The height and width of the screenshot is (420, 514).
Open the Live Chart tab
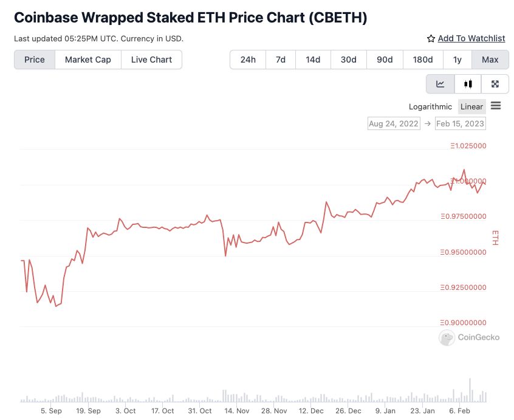click(151, 60)
